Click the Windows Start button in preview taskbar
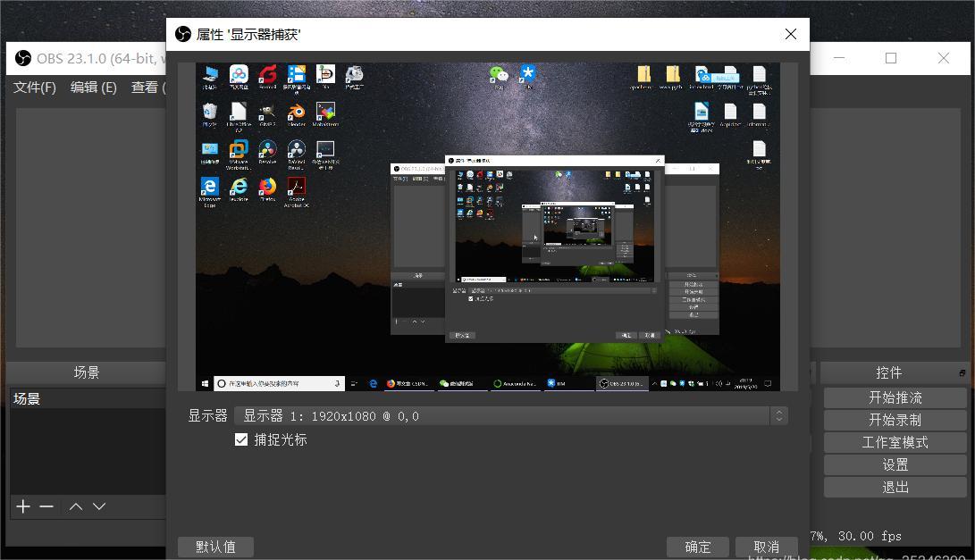 click(205, 383)
